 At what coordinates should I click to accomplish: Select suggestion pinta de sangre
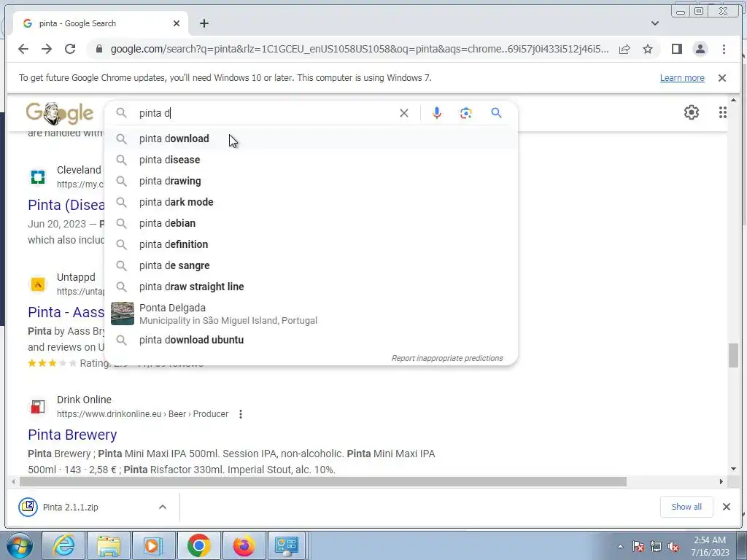click(x=311, y=265)
